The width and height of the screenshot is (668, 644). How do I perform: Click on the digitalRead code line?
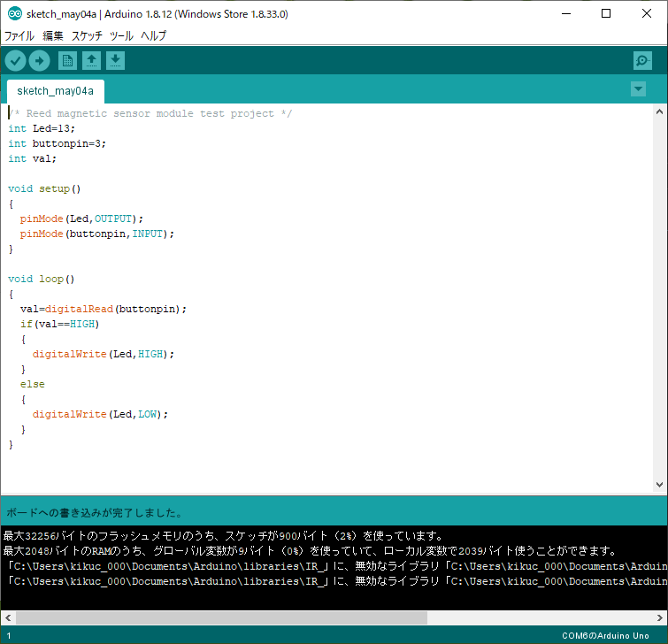coord(104,309)
